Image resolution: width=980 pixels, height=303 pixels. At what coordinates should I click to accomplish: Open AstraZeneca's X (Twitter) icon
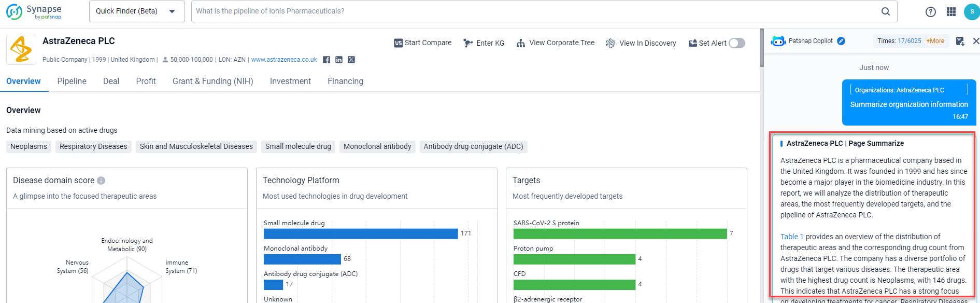pos(351,60)
